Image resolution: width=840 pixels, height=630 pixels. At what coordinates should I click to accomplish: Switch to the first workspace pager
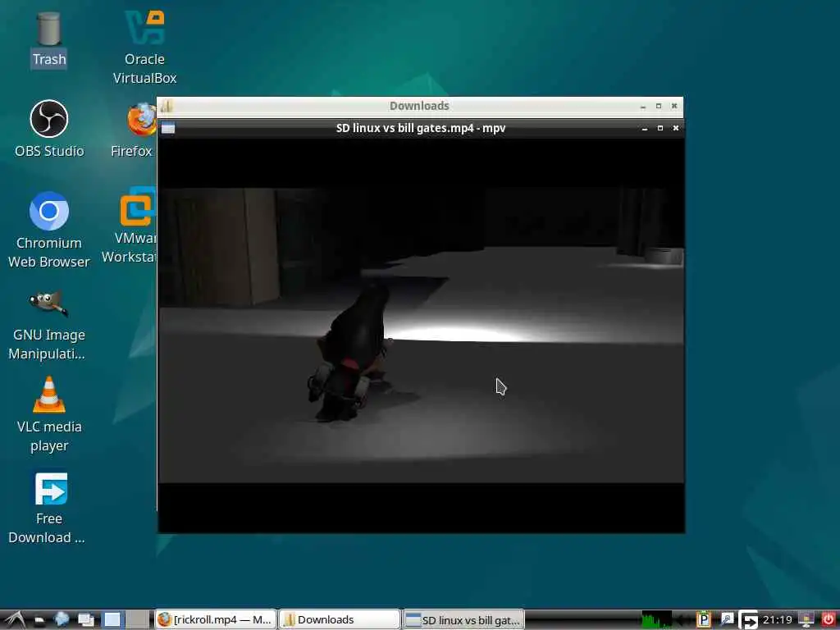[x=113, y=620]
